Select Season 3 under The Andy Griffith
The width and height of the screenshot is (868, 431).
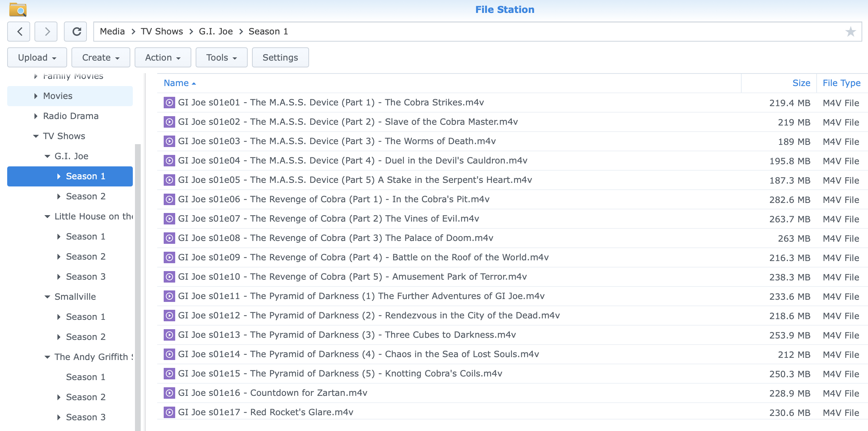click(x=86, y=417)
